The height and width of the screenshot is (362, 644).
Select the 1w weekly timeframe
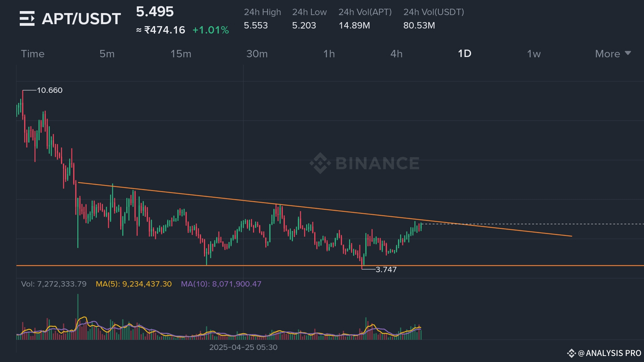pos(534,54)
